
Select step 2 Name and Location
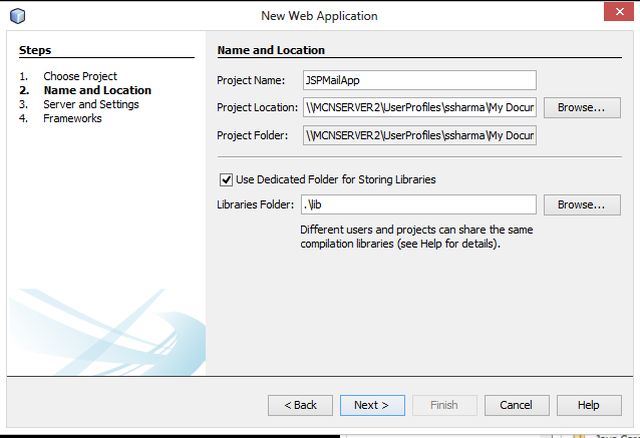click(98, 90)
